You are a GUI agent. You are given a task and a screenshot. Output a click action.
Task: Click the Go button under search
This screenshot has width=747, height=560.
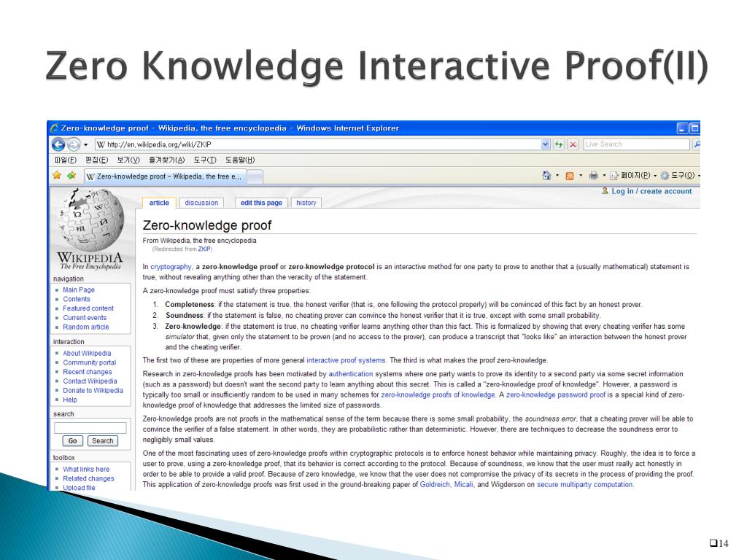pyautogui.click(x=72, y=441)
